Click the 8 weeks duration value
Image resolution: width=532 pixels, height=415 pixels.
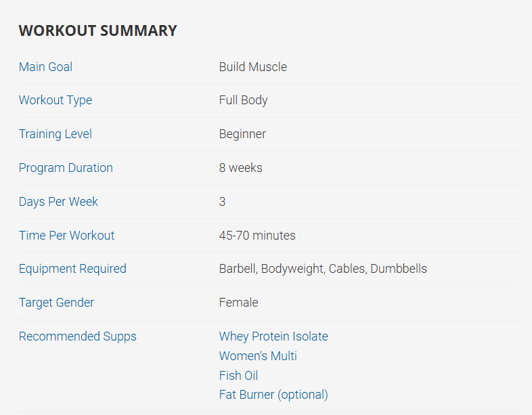point(240,168)
